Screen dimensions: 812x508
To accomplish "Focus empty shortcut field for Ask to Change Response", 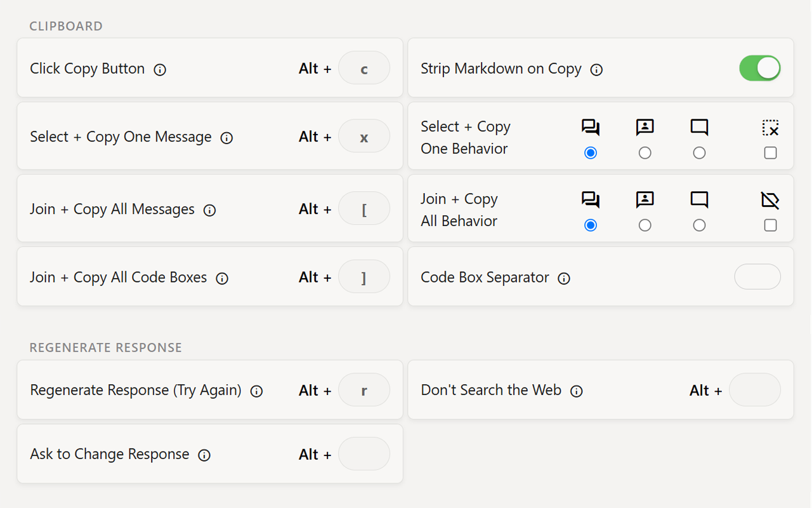I will pyautogui.click(x=364, y=454).
